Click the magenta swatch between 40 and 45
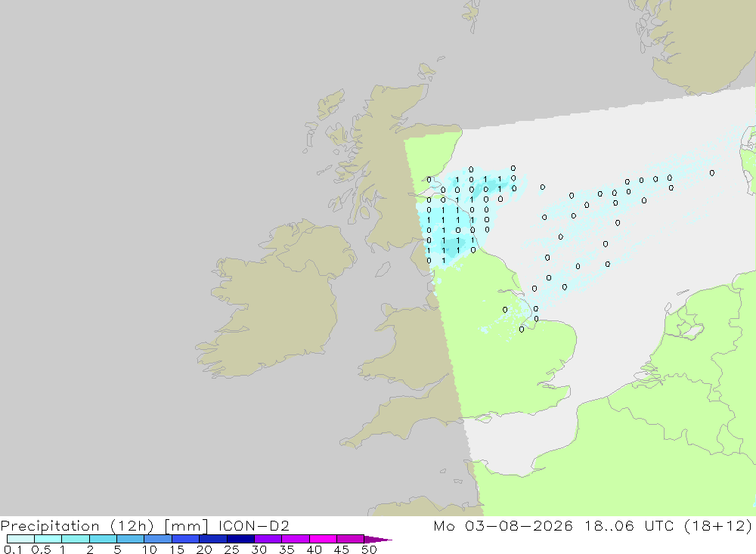The height and width of the screenshot is (554, 756). tap(323, 539)
